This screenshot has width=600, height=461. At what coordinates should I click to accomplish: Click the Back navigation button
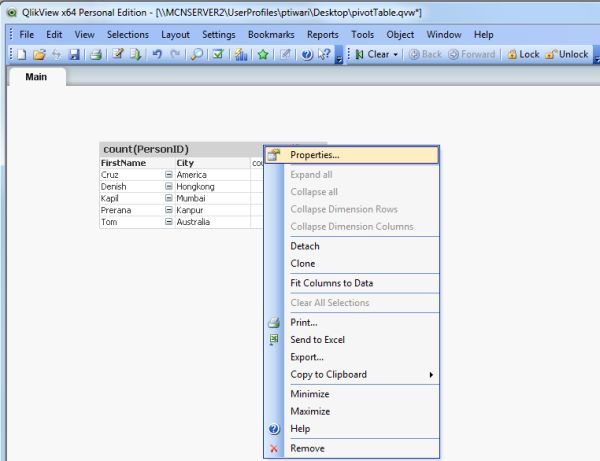(x=425, y=54)
